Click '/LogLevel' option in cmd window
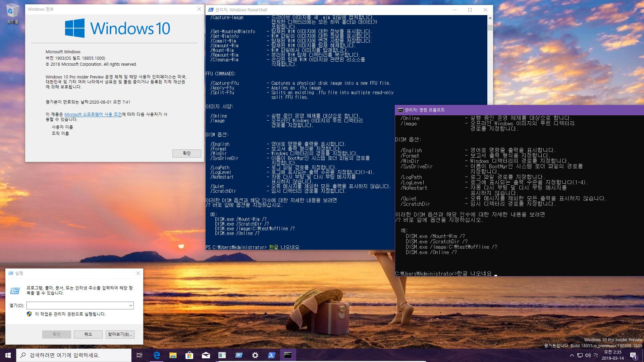This screenshot has height=362, width=644. [412, 183]
